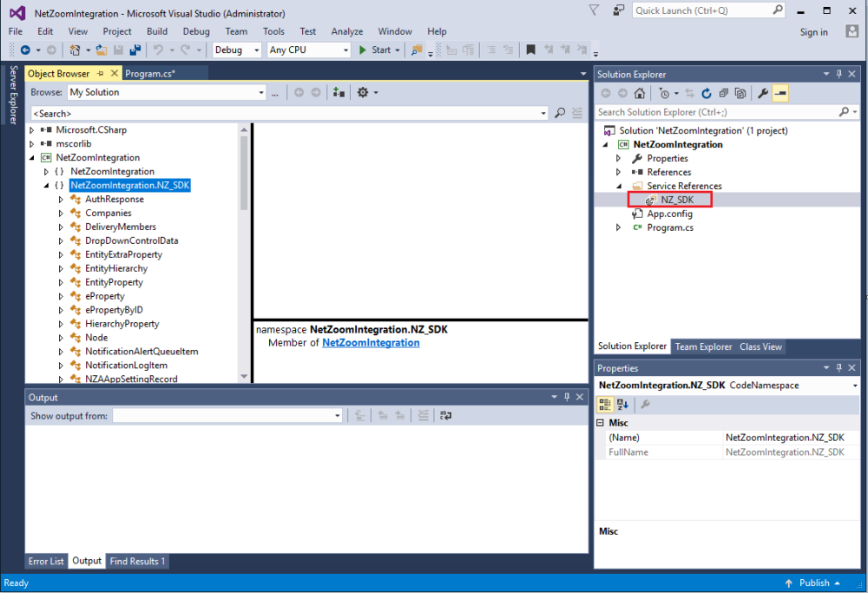Click the ellipsis Edit Custom Component Set button

click(x=275, y=93)
